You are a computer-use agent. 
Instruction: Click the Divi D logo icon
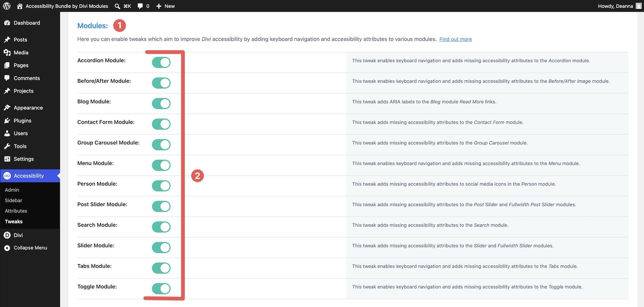point(7,235)
